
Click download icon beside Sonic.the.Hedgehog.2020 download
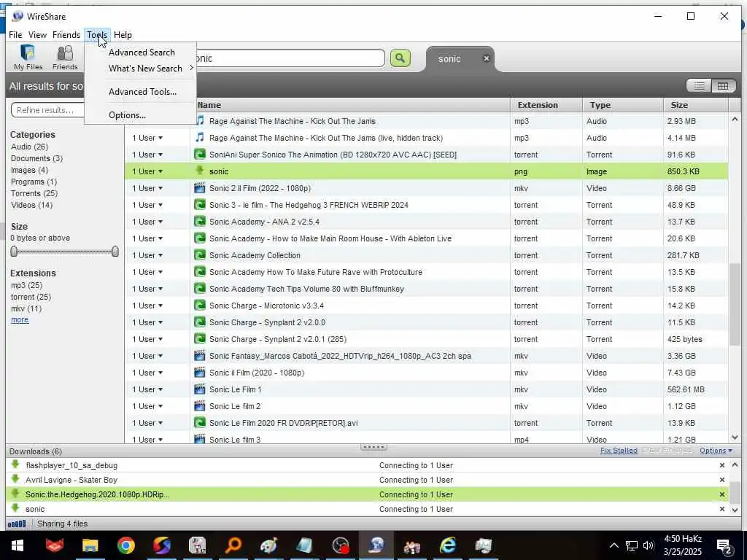click(15, 494)
